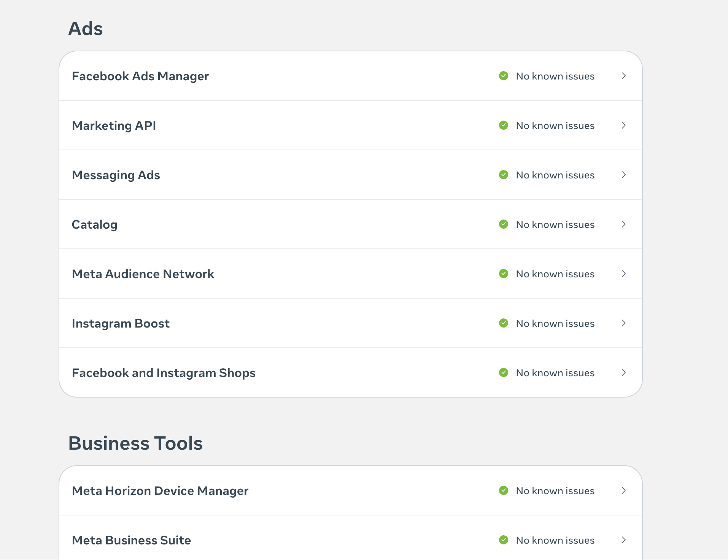This screenshot has width=728, height=560.
Task: Click green status icon beside Marketing API
Action: coord(504,125)
